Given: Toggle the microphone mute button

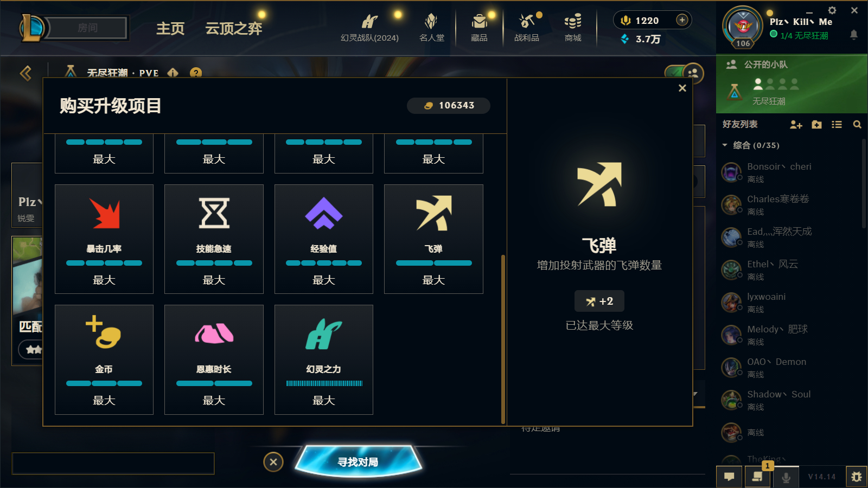Looking at the screenshot, I should tap(786, 477).
